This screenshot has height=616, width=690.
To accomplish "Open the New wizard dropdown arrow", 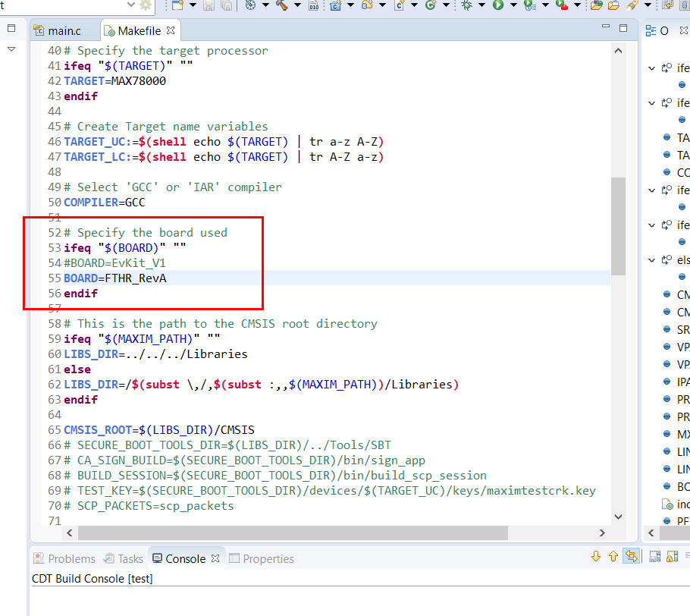I will tap(193, 5).
